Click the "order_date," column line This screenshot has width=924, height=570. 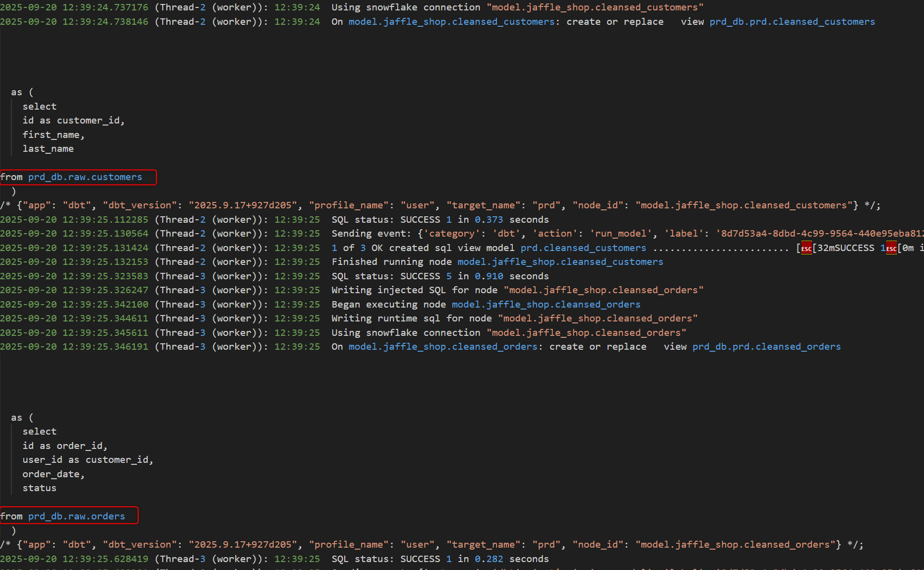click(x=54, y=474)
